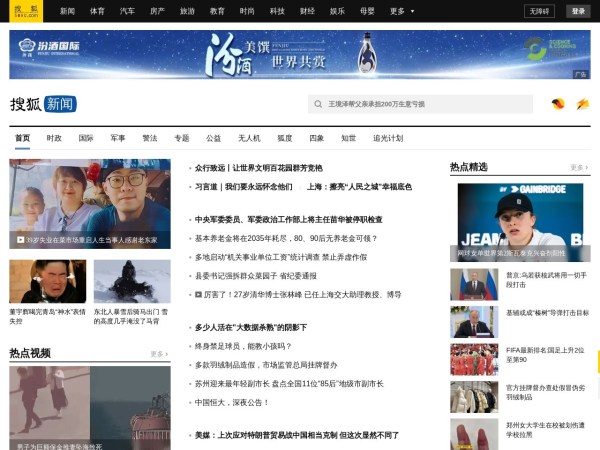Click the 搜狐新闻 logo
Image resolution: width=600 pixels, height=450 pixels.
(x=43, y=104)
